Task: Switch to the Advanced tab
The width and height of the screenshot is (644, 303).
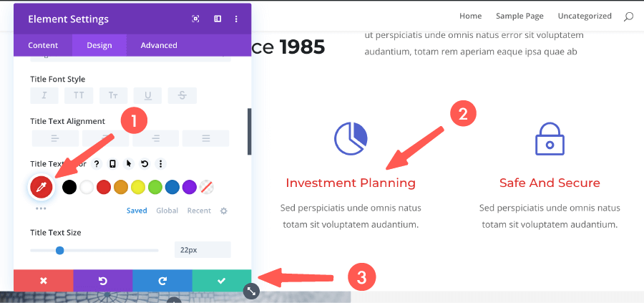Action: click(x=158, y=45)
